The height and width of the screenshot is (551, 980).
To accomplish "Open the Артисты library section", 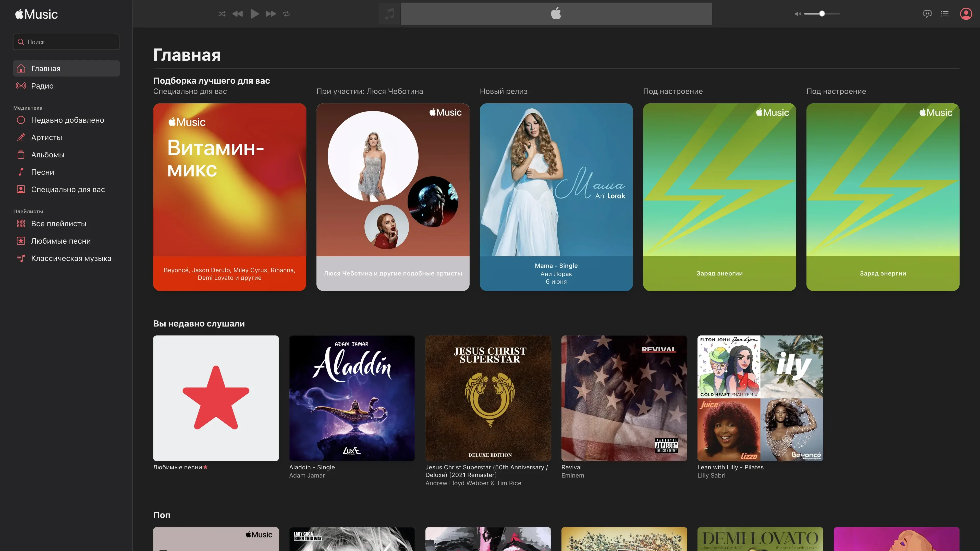I will click(46, 138).
